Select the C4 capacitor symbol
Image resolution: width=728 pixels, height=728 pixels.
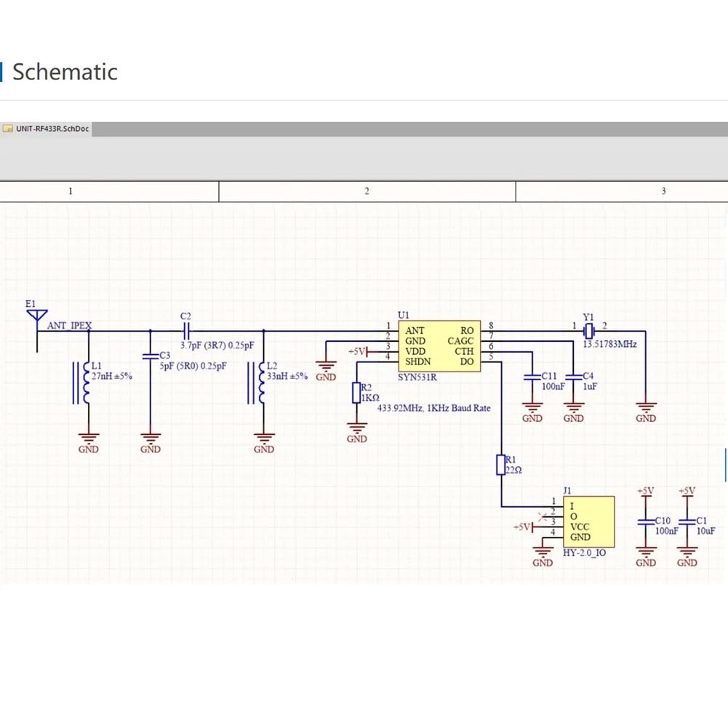click(x=573, y=377)
